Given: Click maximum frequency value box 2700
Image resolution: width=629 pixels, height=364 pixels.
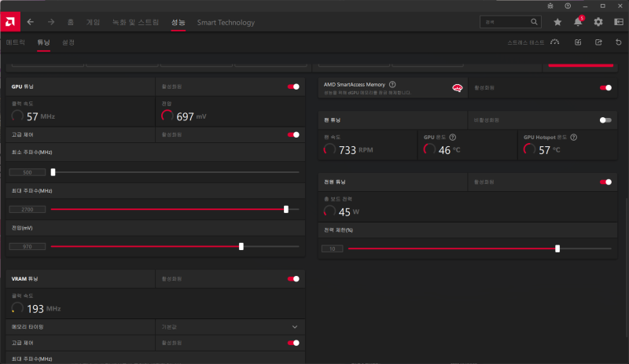Looking at the screenshot, I should (28, 209).
